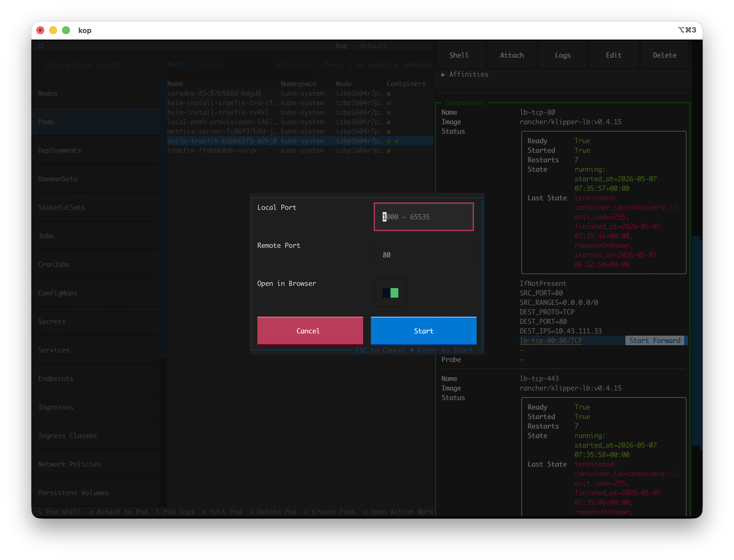Click 'Edit Pod' in the footer bar
Screen dimensions: 734x560
click(222, 511)
